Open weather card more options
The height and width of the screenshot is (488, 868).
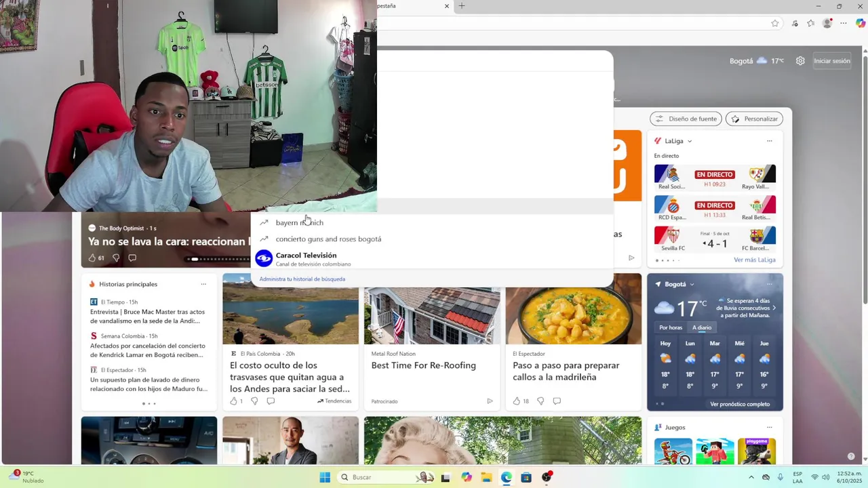(770, 285)
